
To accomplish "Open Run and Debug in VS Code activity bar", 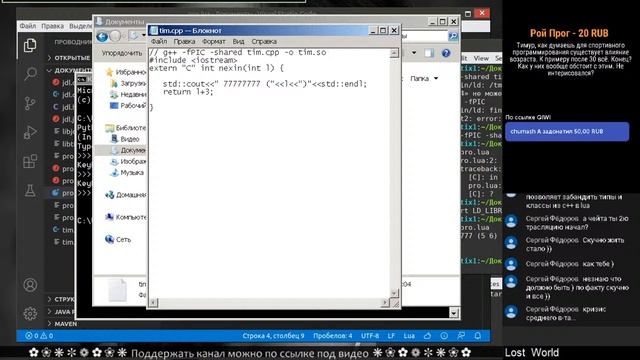I will pos(30,132).
